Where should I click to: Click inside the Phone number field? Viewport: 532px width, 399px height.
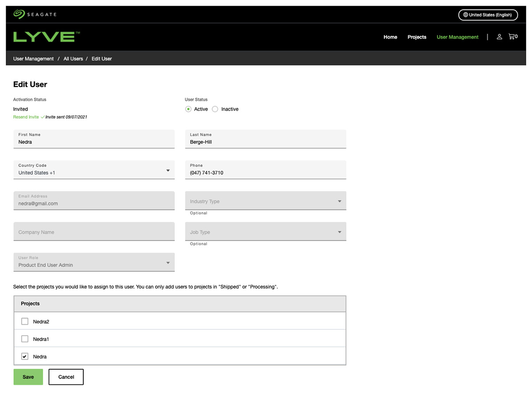265,173
